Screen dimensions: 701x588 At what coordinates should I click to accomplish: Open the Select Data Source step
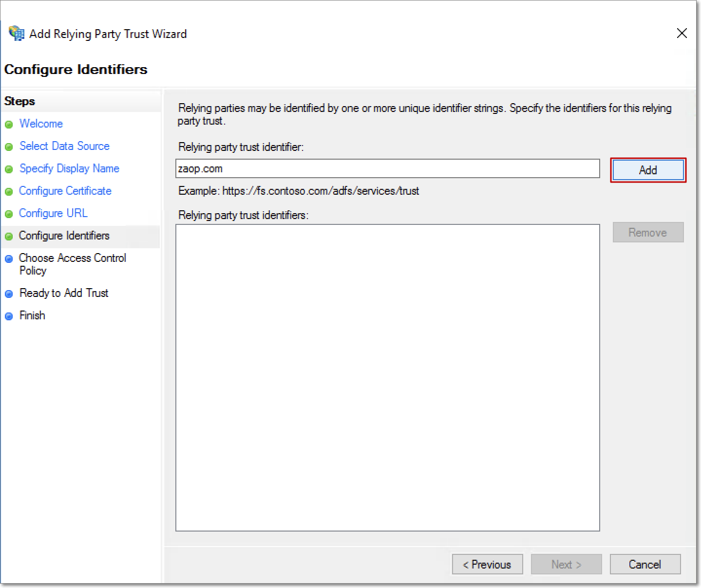pyautogui.click(x=64, y=146)
